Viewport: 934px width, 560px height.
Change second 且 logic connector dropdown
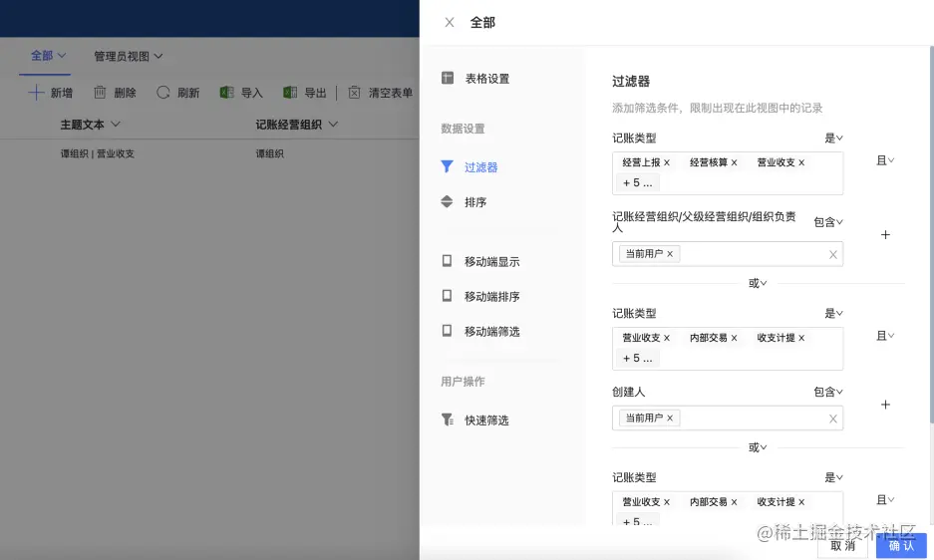(886, 336)
